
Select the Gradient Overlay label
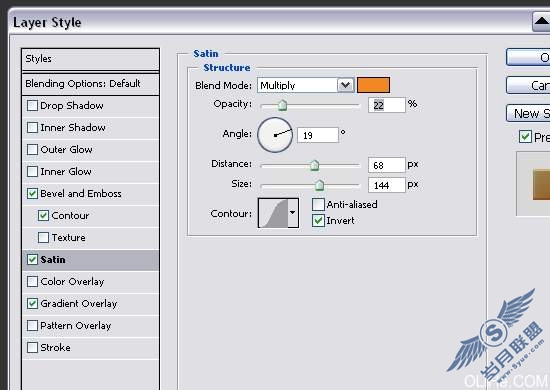pos(79,304)
